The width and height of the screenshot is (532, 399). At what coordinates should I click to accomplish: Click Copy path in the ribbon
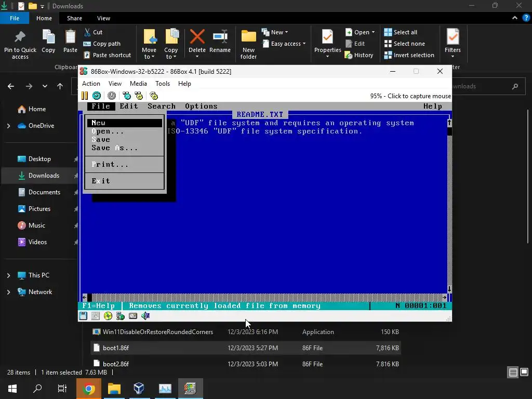(102, 44)
